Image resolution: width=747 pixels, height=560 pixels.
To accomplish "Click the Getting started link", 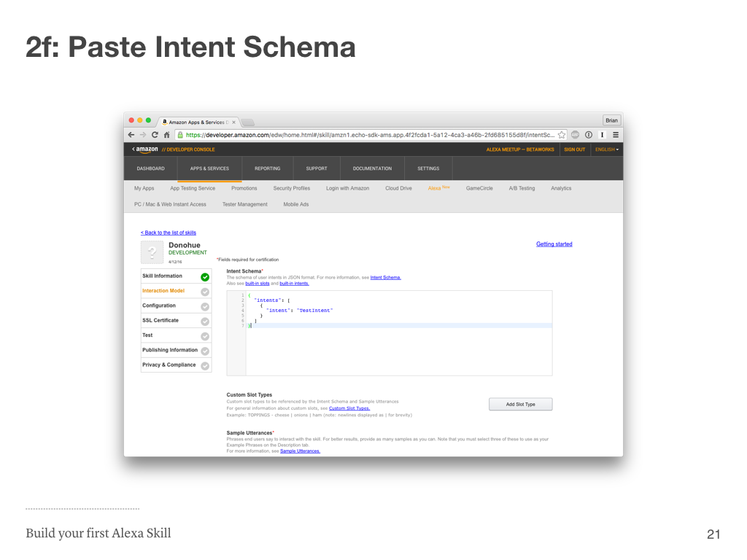I will point(554,244).
